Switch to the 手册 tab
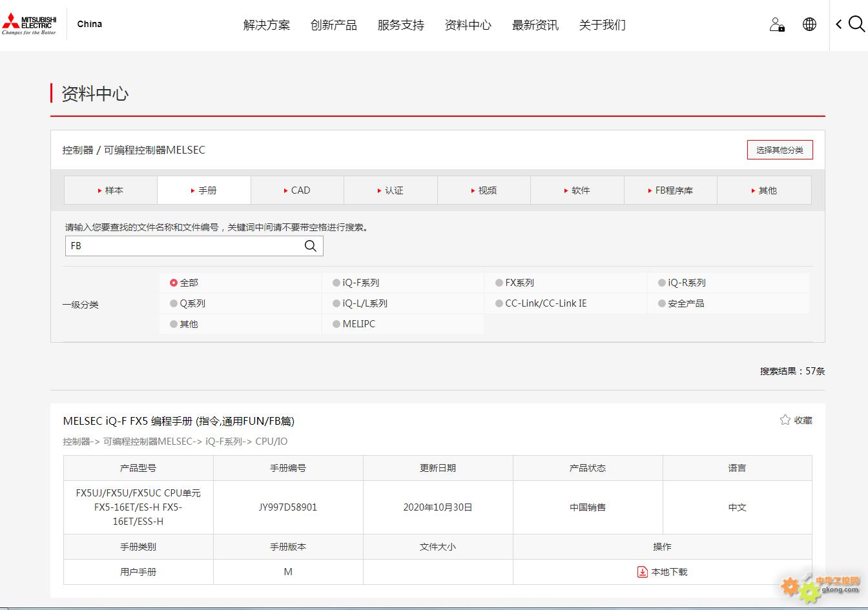Screen dimensions: 868x610 pyautogui.click(x=204, y=190)
